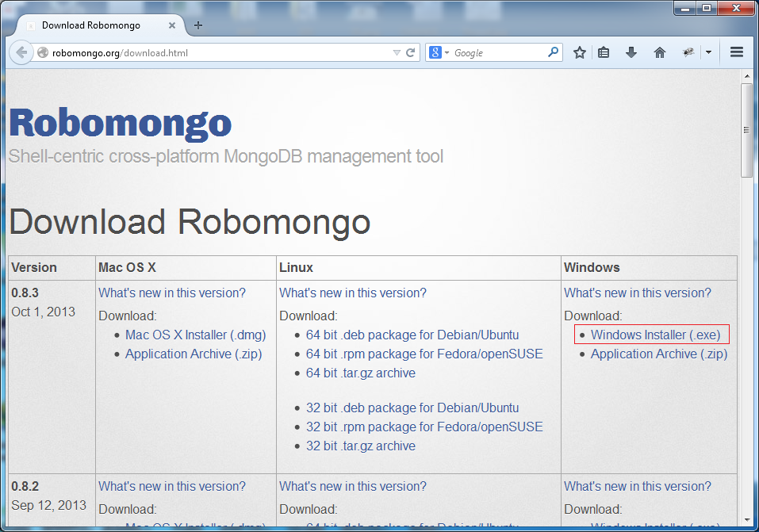Screen dimensions: 759x532
Task: Click the Shell-centric cross-platform tagline text
Action: (x=225, y=156)
